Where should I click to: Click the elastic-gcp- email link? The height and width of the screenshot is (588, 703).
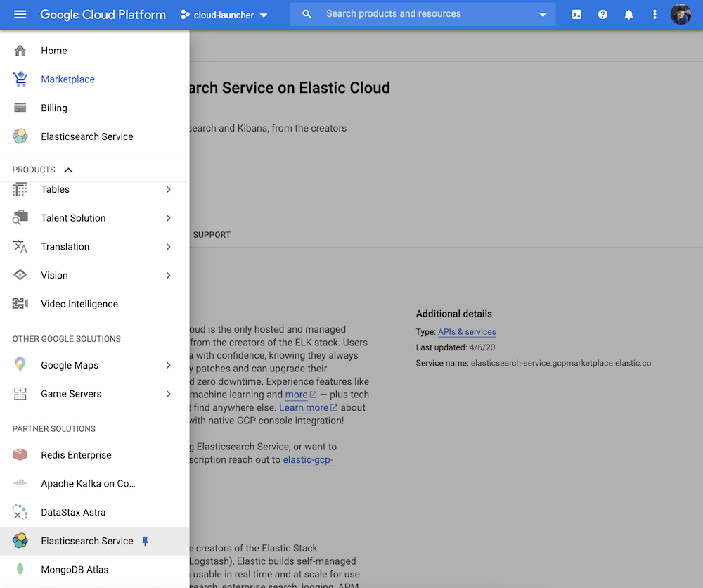coord(308,460)
